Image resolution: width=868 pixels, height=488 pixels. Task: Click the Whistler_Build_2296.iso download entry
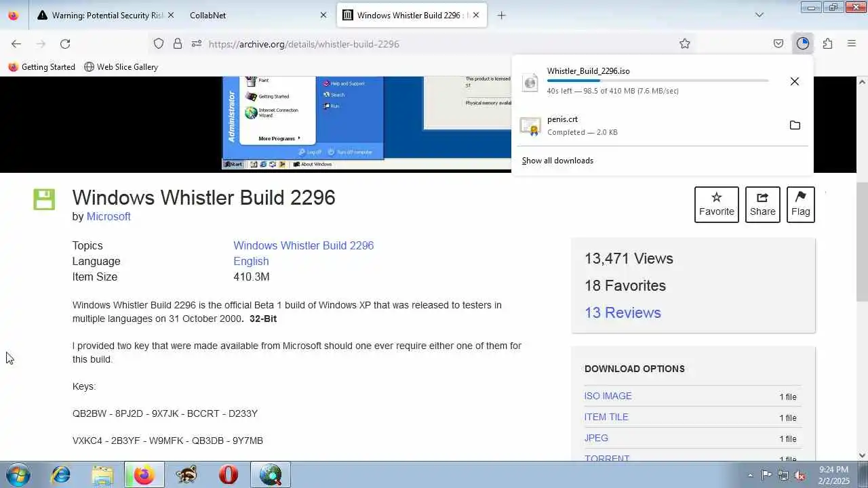pyautogui.click(x=644, y=81)
